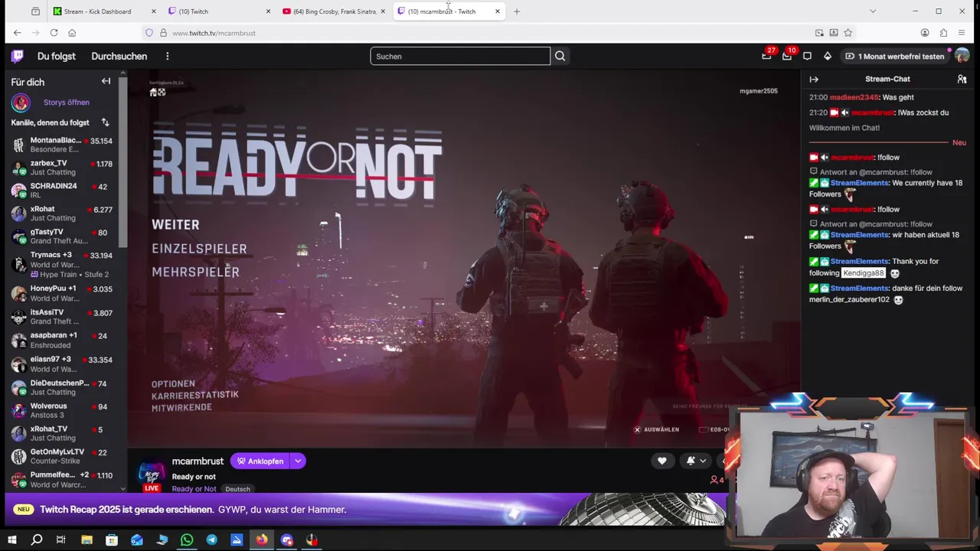Open DieDeutschenP... channel in sidebar
This screenshot has width=980, height=551.
pyautogui.click(x=62, y=387)
